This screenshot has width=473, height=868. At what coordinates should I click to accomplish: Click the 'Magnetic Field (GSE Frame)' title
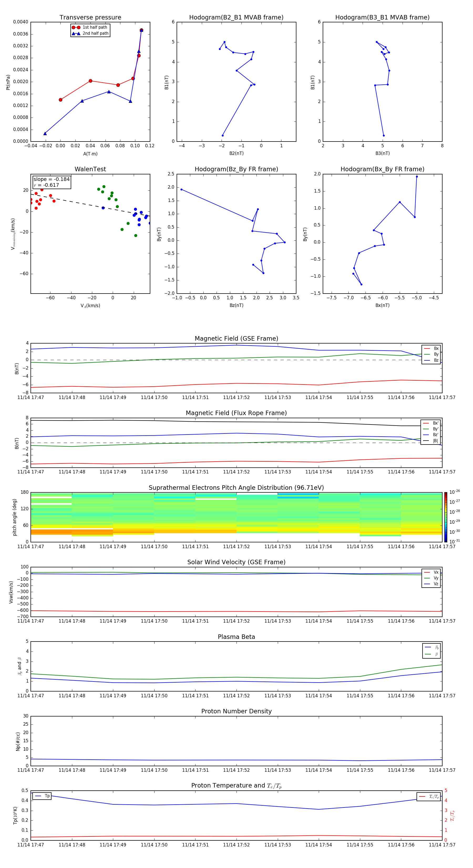click(236, 339)
